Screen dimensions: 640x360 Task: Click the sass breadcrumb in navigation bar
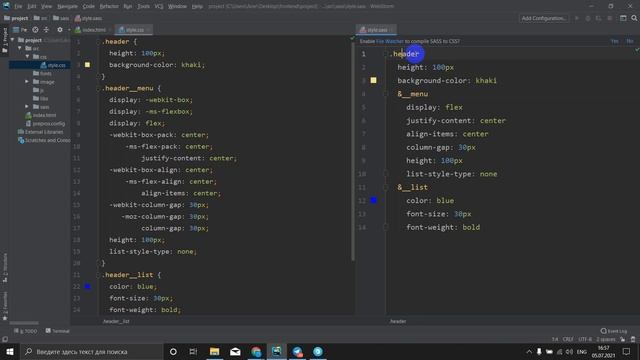[61, 18]
